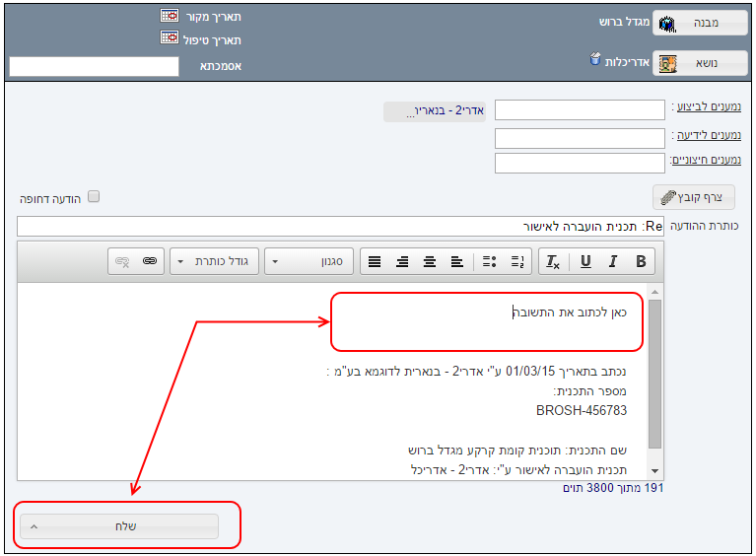Insert a hyperlink with link icon

pyautogui.click(x=149, y=261)
